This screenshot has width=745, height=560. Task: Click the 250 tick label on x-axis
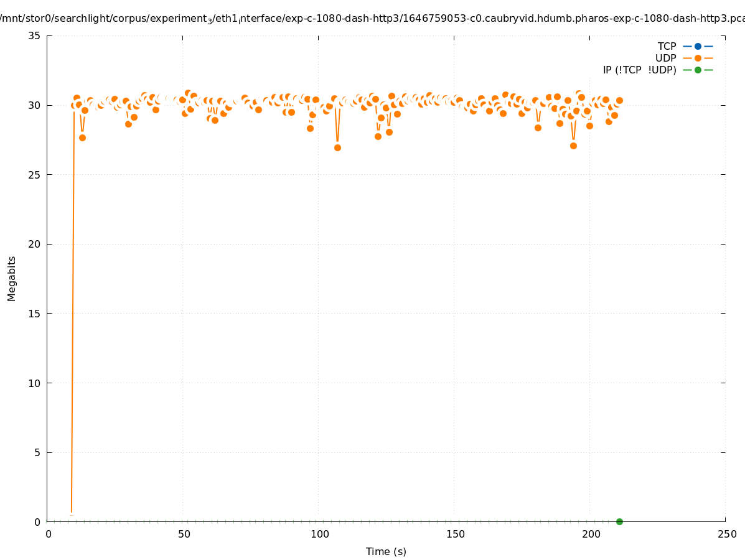click(x=726, y=534)
